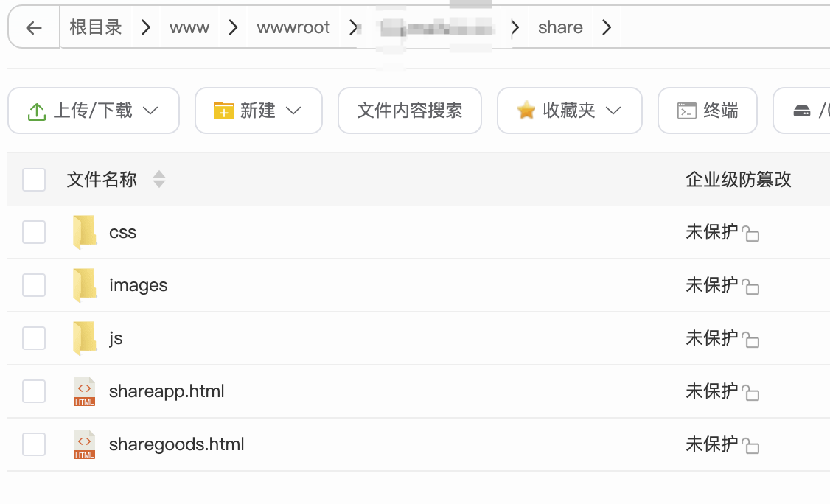Check the checkbox for the css folder
Viewport: 830px width, 504px height.
tap(34, 232)
